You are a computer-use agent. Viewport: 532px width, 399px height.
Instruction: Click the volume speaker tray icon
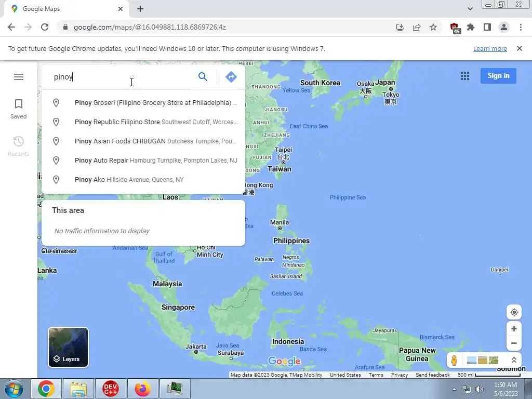480,389
